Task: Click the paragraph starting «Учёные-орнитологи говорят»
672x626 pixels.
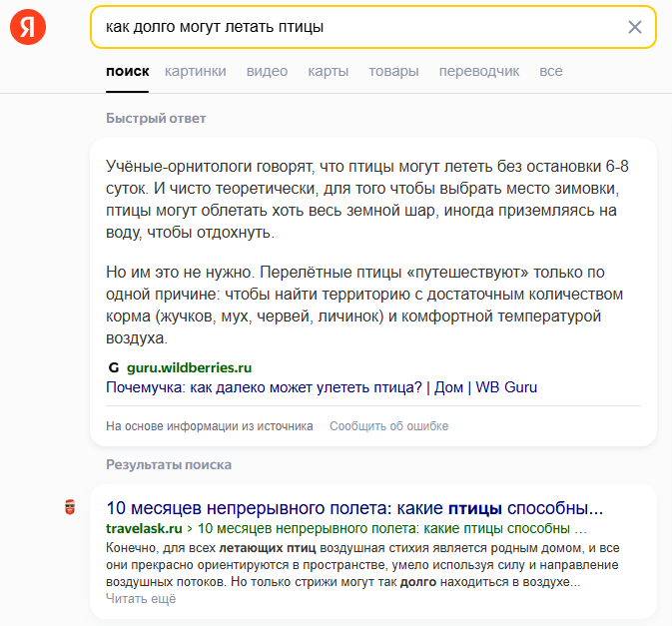Action: click(x=367, y=200)
